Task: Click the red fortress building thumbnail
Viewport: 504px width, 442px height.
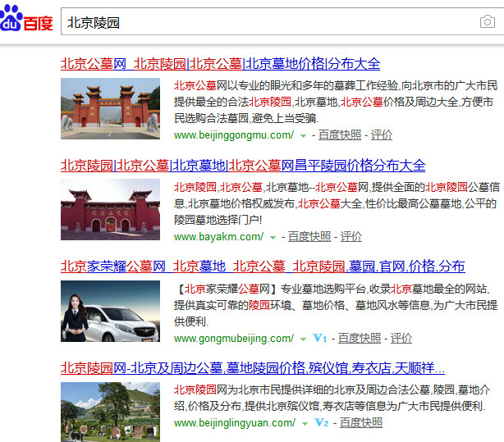Action: coord(110,209)
